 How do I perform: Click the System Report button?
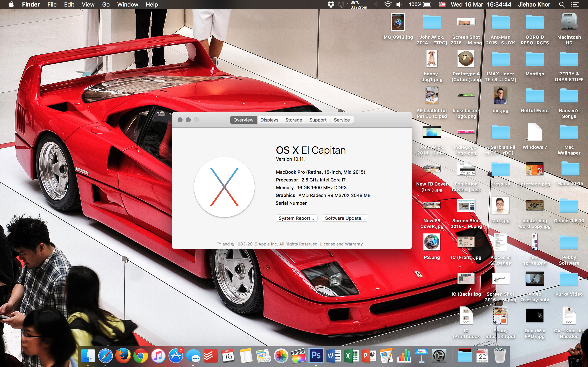pos(296,218)
